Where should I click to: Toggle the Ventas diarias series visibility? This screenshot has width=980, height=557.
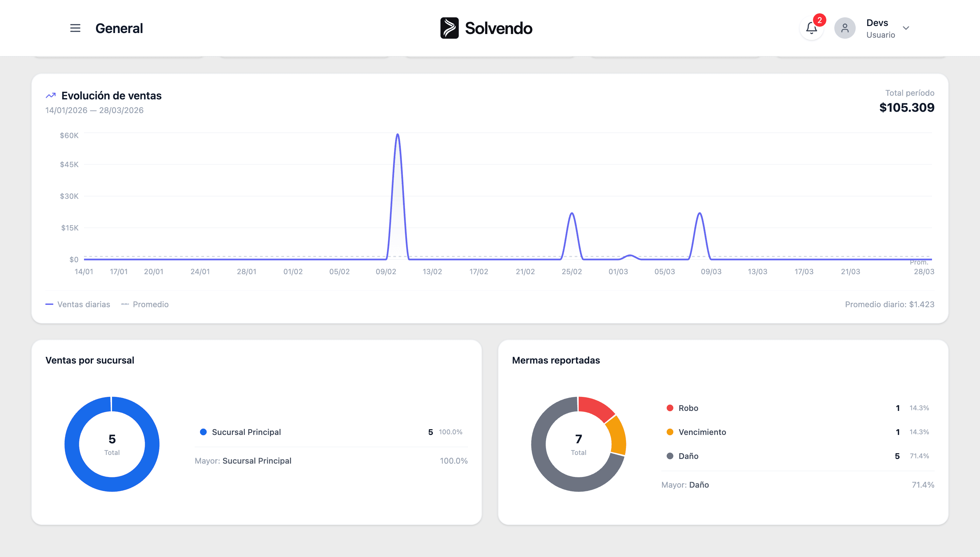78,304
